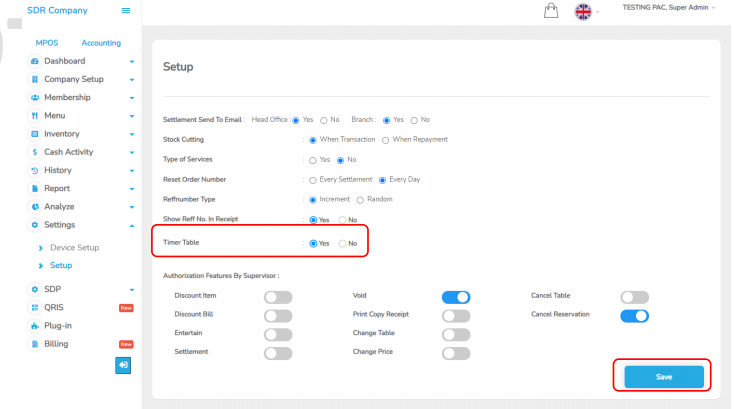The width and height of the screenshot is (734, 409).
Task: Click the blue sidebar collapse arrow icon
Action: coord(123,365)
